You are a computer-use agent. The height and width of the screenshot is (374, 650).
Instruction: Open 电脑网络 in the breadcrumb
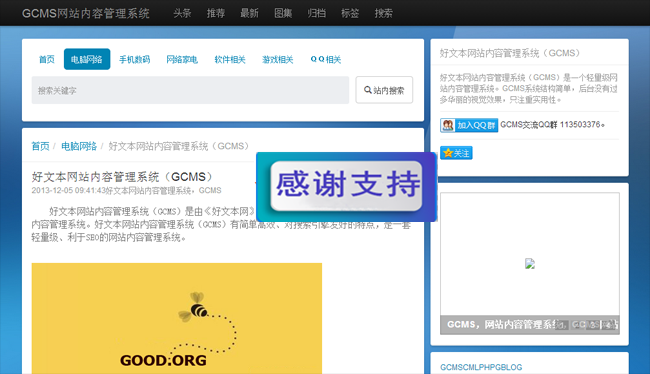point(79,146)
